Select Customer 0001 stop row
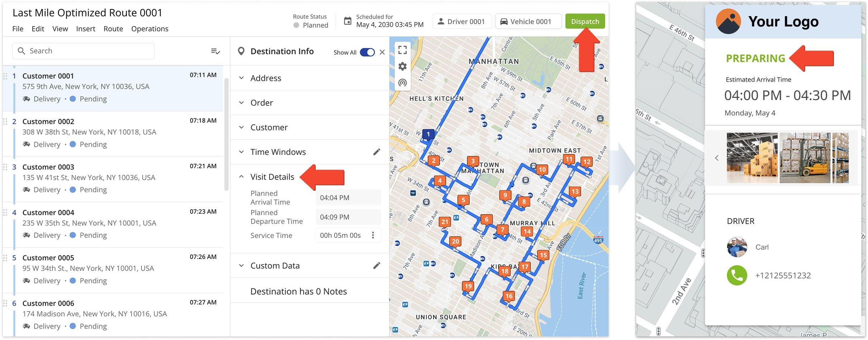868x340 pixels. click(113, 88)
